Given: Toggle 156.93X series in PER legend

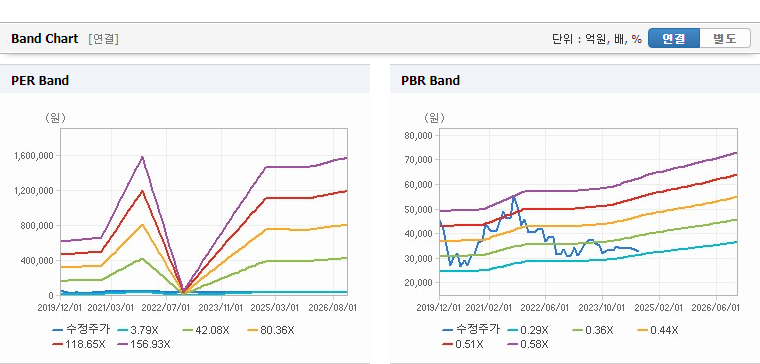Looking at the screenshot, I should tap(144, 344).
